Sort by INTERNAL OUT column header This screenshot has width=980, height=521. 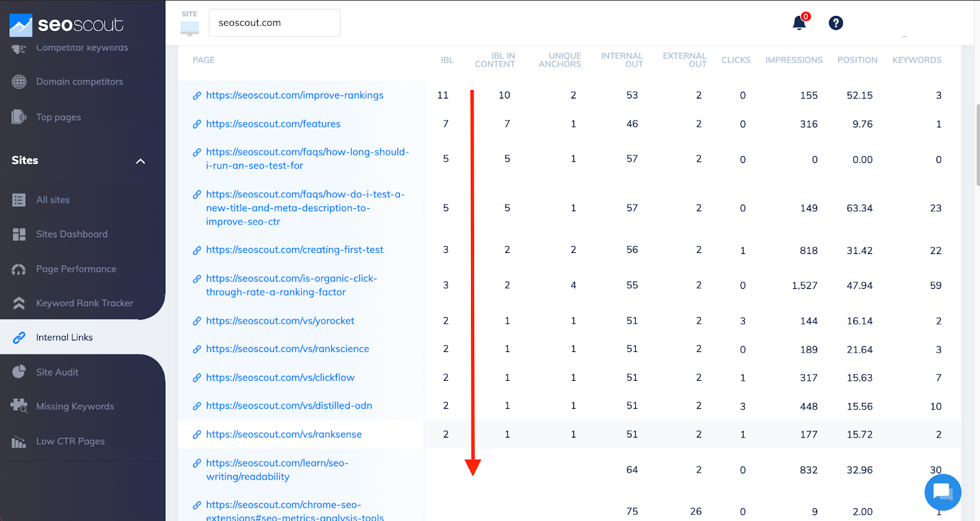coord(622,60)
